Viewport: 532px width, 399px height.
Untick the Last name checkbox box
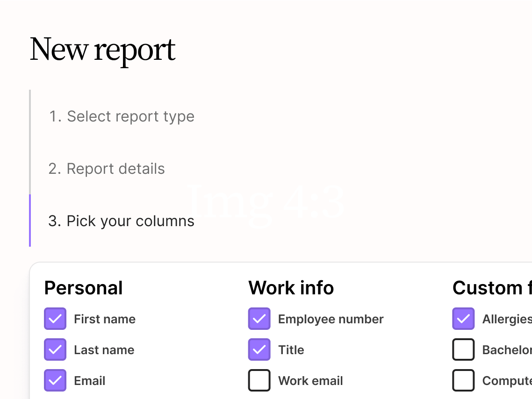55,350
